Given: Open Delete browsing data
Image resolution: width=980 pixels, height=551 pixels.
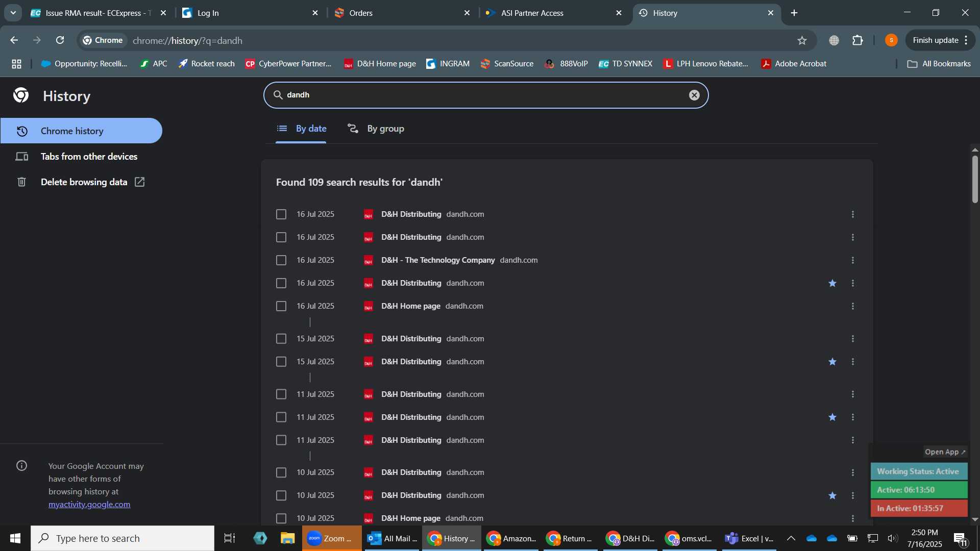Looking at the screenshot, I should [x=82, y=182].
